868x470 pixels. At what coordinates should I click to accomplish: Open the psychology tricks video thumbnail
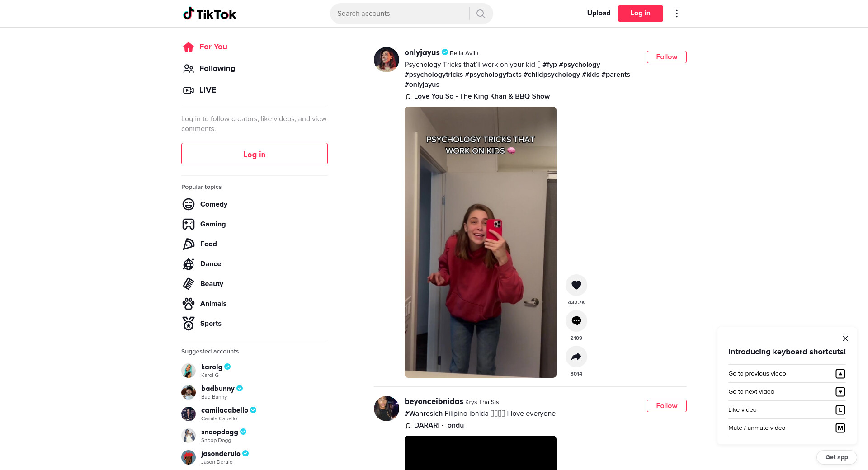pos(480,242)
